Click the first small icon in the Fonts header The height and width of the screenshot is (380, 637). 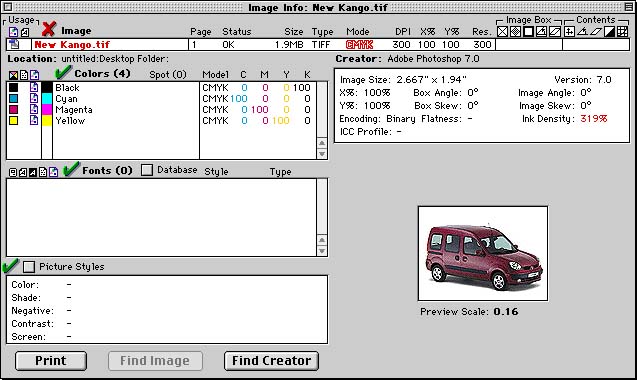(13, 172)
